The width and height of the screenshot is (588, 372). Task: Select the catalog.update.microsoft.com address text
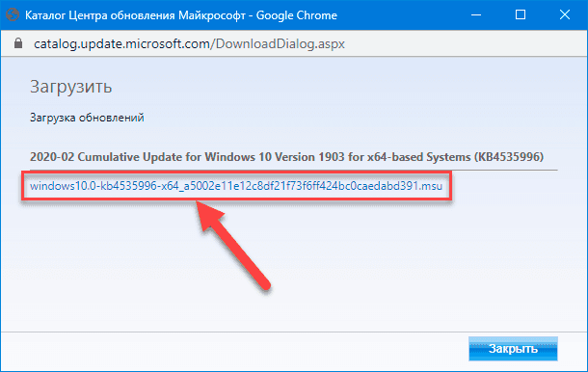tap(189, 44)
